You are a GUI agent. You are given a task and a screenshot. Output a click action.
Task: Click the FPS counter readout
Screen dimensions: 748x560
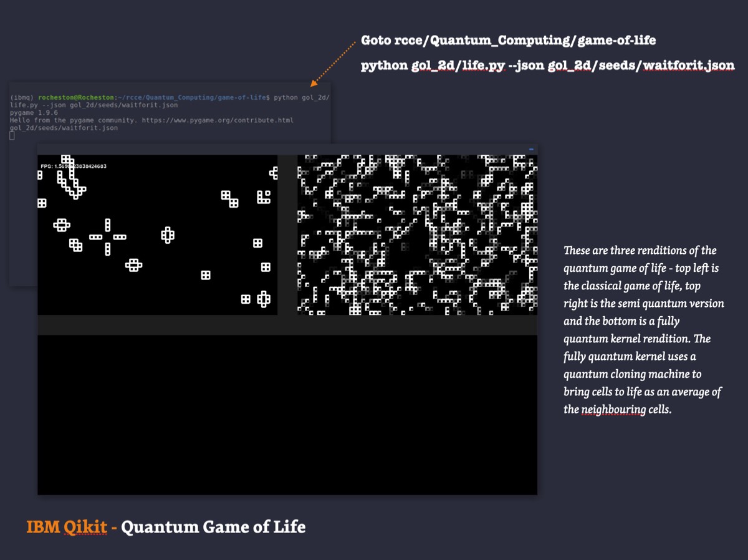74,167
